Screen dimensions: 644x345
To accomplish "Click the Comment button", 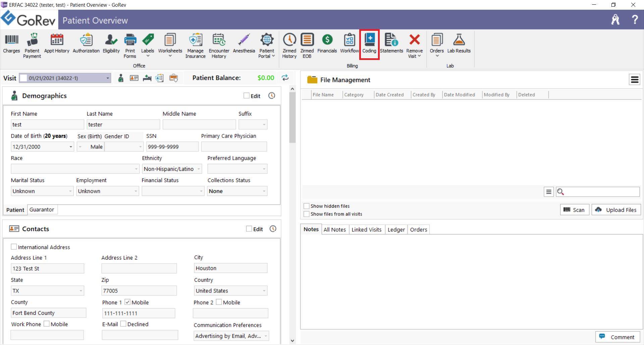I will click(x=618, y=337).
